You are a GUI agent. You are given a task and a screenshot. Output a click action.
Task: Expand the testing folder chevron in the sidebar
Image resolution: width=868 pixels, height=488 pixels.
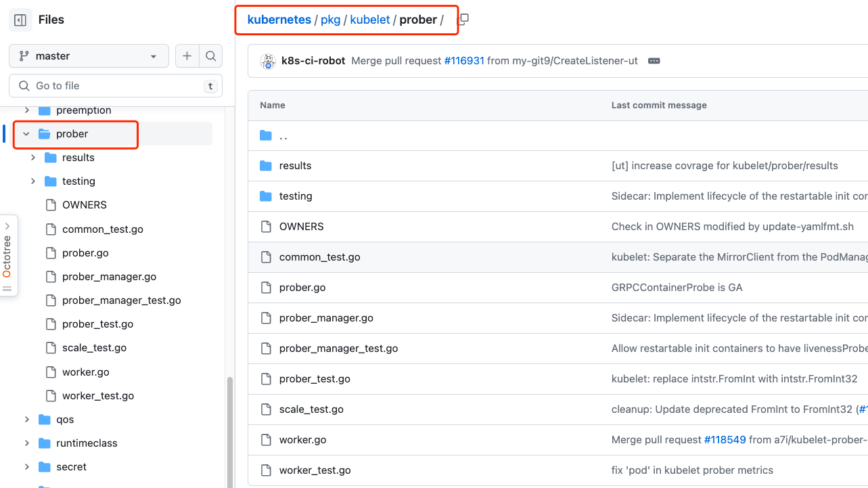pyautogui.click(x=33, y=181)
